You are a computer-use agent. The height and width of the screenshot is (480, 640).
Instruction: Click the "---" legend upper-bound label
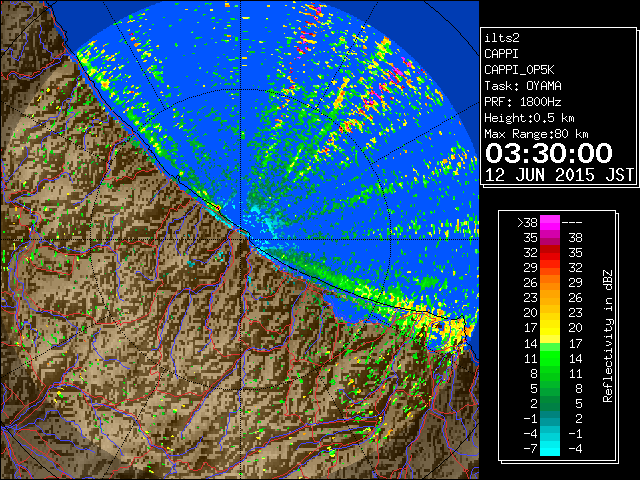tap(572, 223)
